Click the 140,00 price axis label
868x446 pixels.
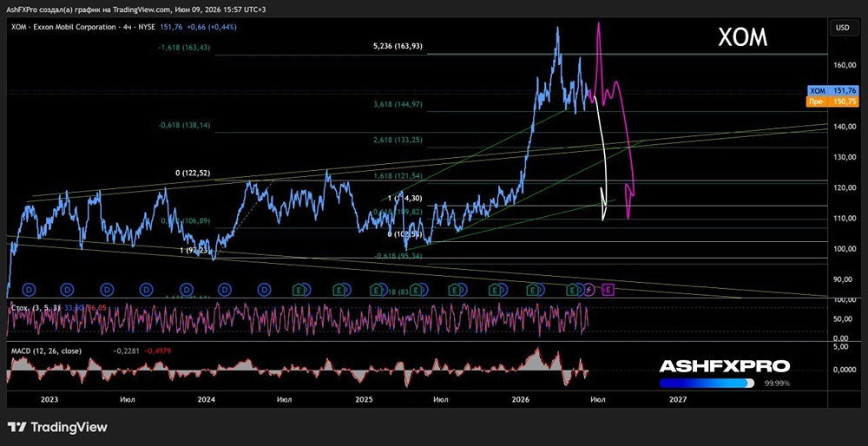point(846,127)
